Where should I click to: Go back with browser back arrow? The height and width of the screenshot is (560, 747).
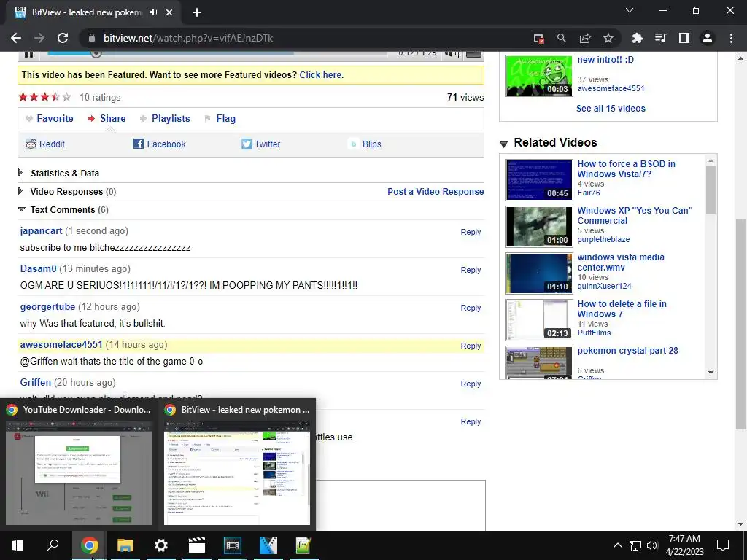[x=16, y=38]
